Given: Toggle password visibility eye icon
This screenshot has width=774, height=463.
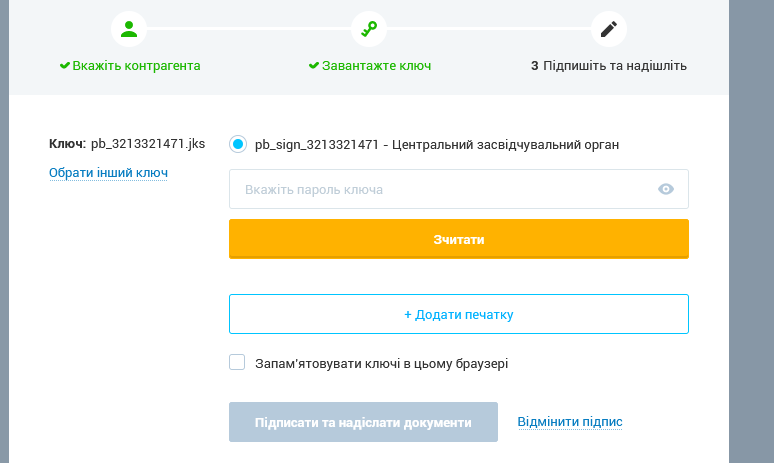Looking at the screenshot, I should pos(665,189).
